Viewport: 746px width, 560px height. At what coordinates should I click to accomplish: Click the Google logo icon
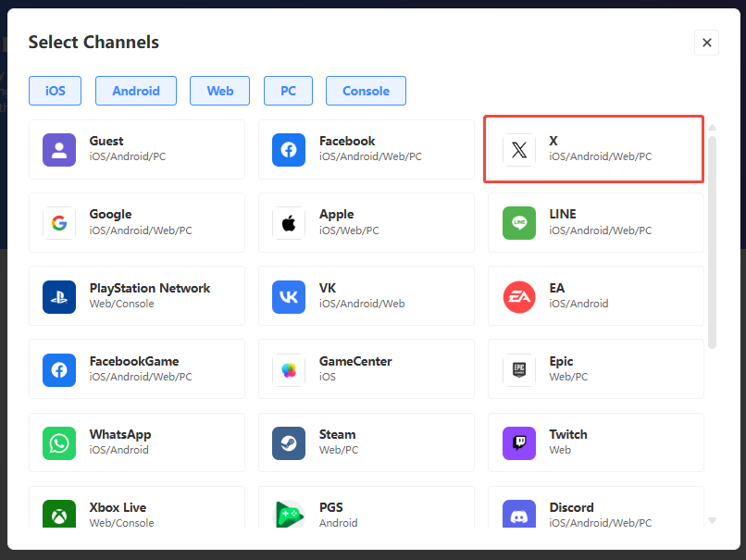pyautogui.click(x=59, y=222)
